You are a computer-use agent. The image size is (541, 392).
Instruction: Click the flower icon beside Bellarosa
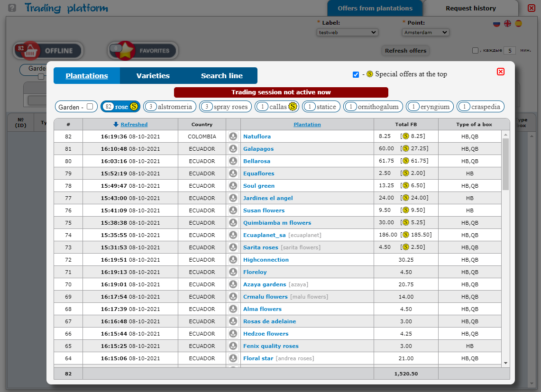233,161
